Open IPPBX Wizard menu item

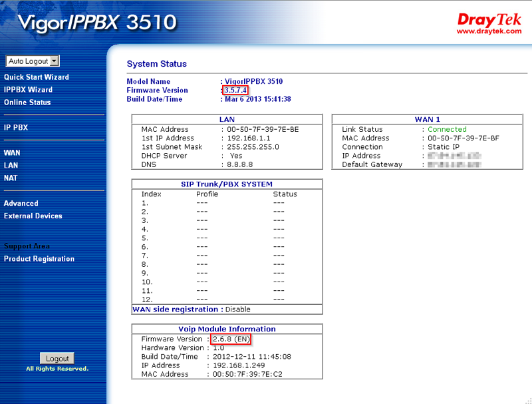click(x=28, y=90)
